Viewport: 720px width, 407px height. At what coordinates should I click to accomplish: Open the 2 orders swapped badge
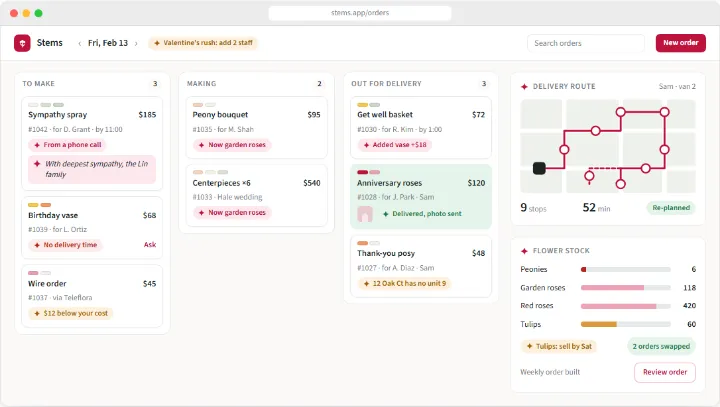click(x=661, y=346)
